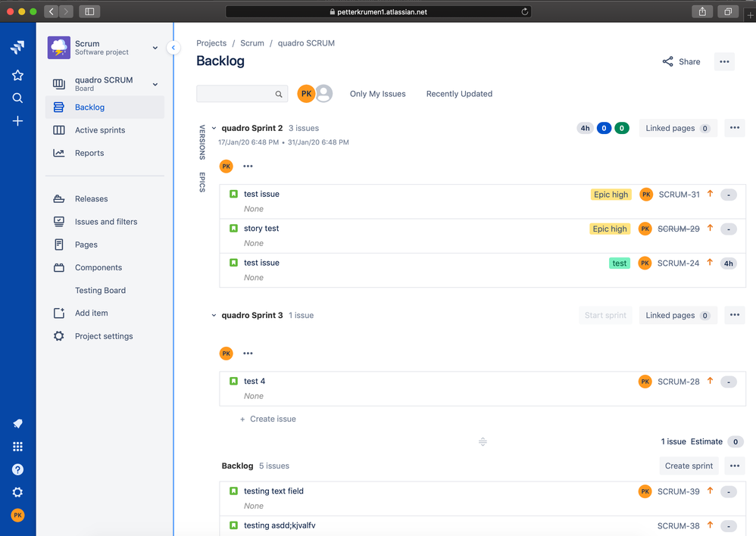Open Testing Board in sidebar
The width and height of the screenshot is (756, 536).
click(105, 290)
